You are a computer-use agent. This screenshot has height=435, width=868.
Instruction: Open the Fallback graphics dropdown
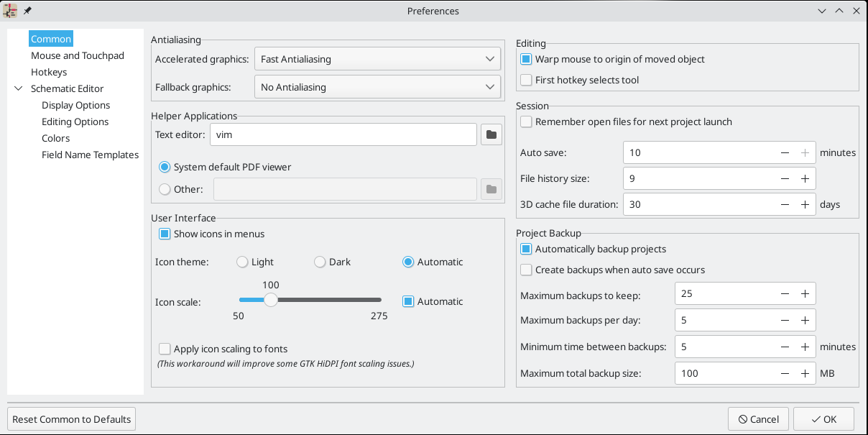377,87
